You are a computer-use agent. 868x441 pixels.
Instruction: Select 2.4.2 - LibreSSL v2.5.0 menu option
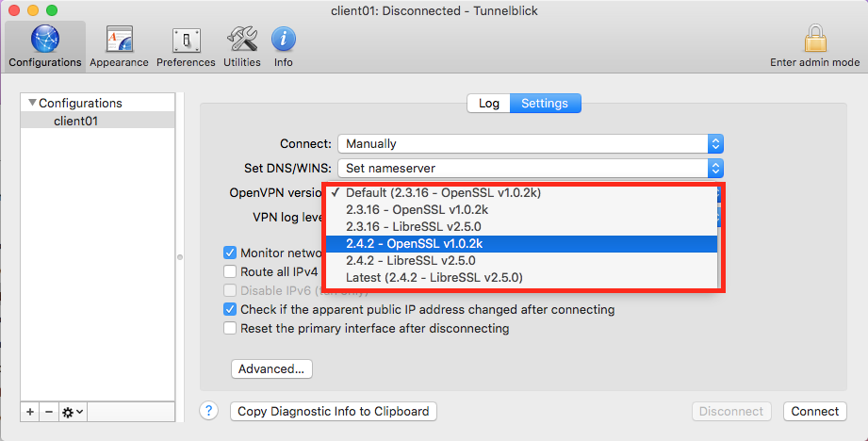(410, 260)
